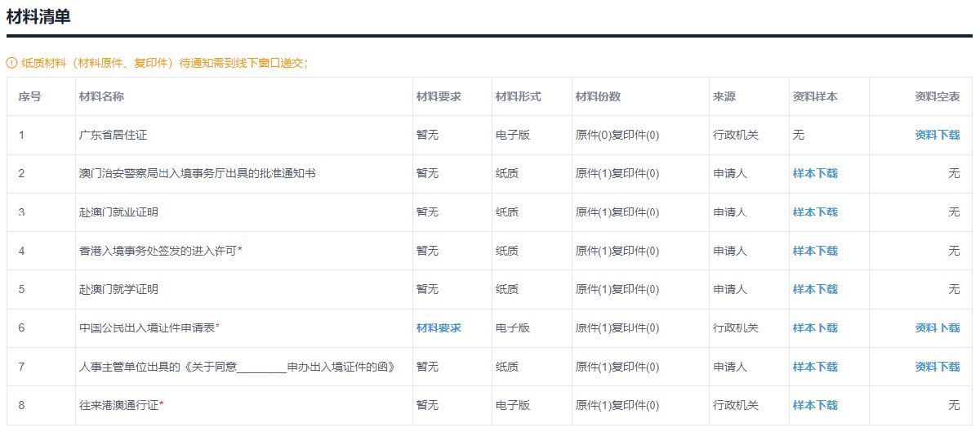Image resolution: width=980 pixels, height=432 pixels.
Task: Open 资料下载 for 人事主管单位出具的函
Action: coord(938,367)
